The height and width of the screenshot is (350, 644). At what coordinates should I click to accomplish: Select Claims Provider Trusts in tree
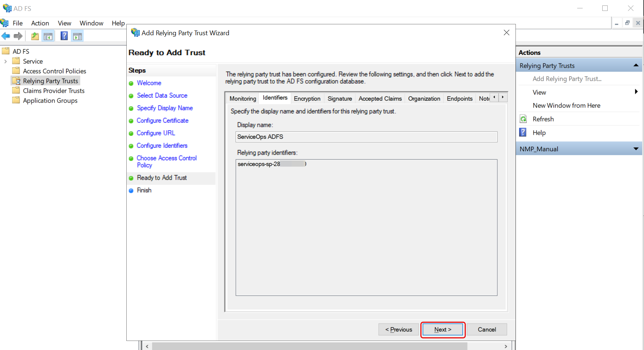[53, 91]
